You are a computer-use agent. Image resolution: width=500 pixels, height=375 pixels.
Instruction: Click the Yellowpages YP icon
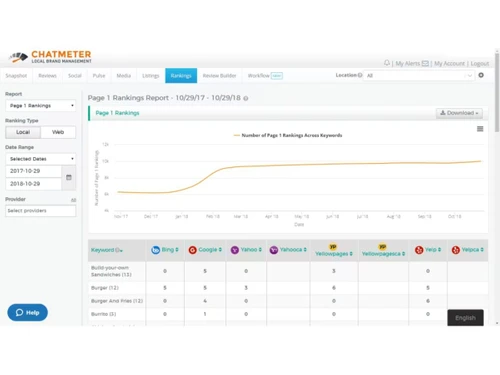click(x=333, y=247)
